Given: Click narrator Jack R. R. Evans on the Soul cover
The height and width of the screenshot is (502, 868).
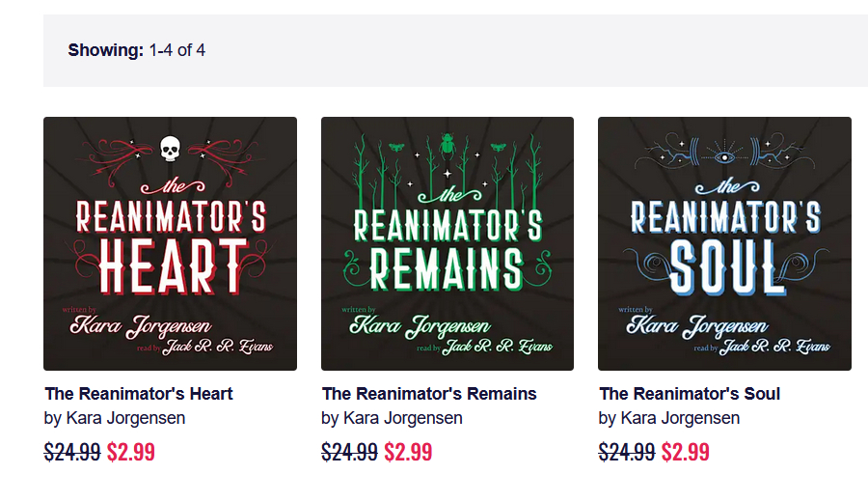Looking at the screenshot, I should tap(773, 348).
